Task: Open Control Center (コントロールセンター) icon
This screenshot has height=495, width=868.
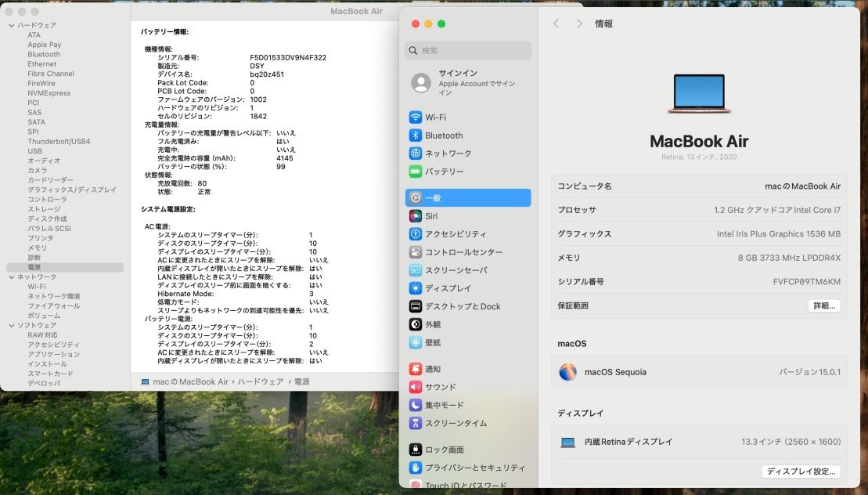Action: (415, 252)
